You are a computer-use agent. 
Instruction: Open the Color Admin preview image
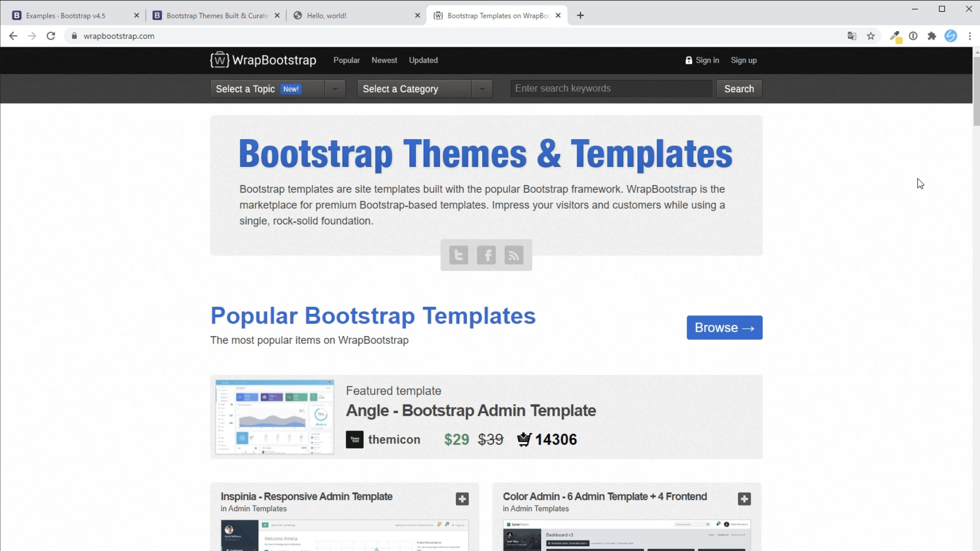[627, 535]
